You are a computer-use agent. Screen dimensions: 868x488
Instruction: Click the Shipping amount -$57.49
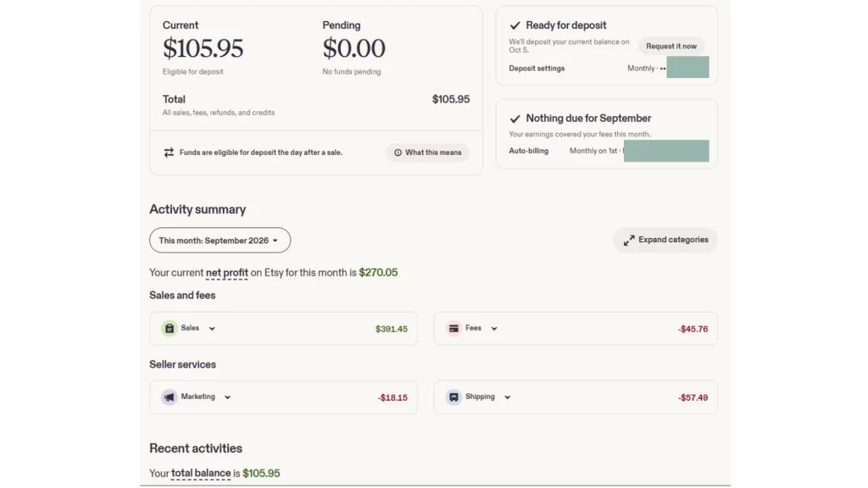coord(693,397)
